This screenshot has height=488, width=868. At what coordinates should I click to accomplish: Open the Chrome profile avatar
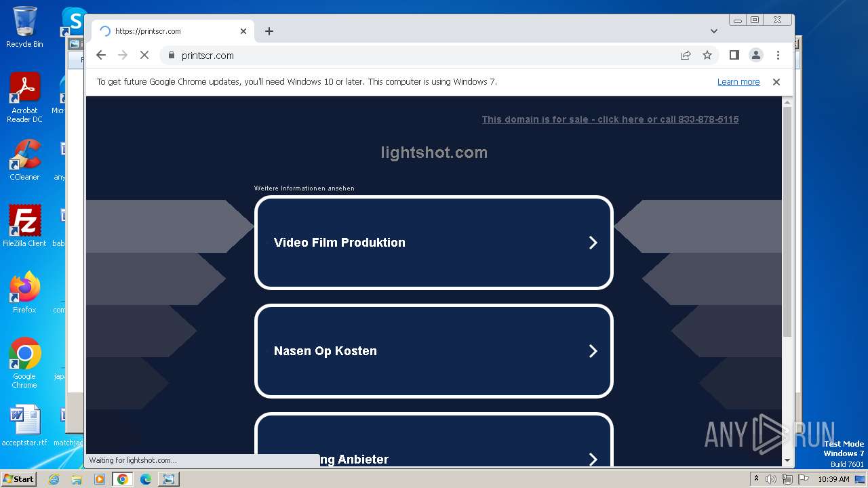point(756,55)
